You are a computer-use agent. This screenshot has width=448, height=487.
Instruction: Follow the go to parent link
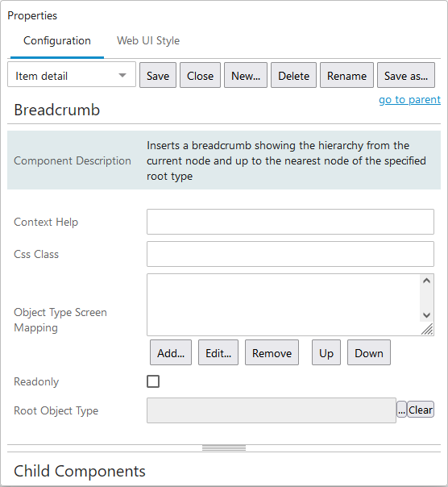point(409,100)
